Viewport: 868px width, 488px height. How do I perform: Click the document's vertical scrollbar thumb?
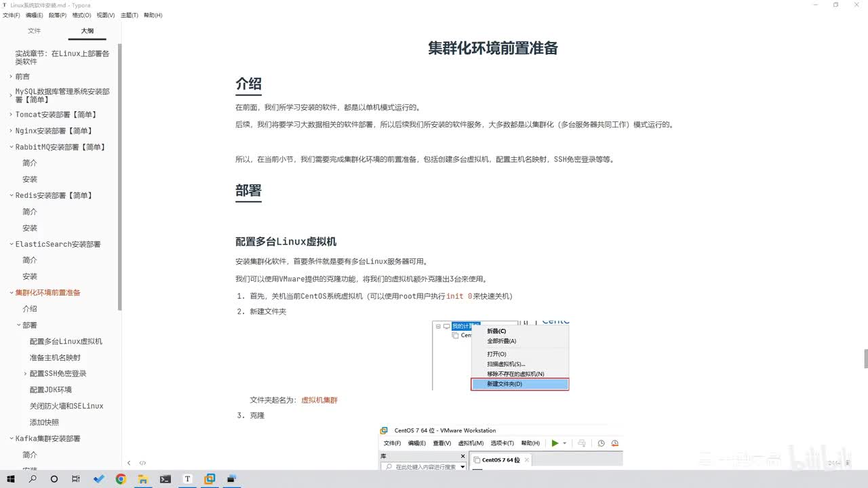point(865,358)
